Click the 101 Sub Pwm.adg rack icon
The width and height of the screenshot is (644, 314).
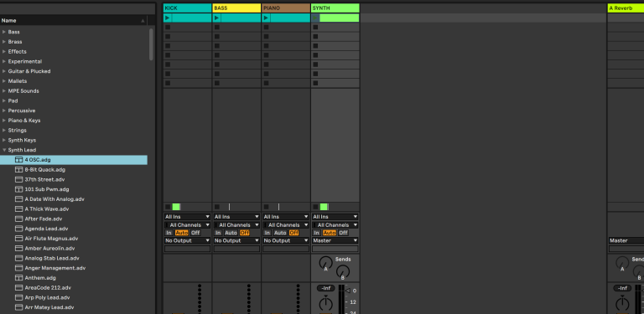[x=18, y=189]
